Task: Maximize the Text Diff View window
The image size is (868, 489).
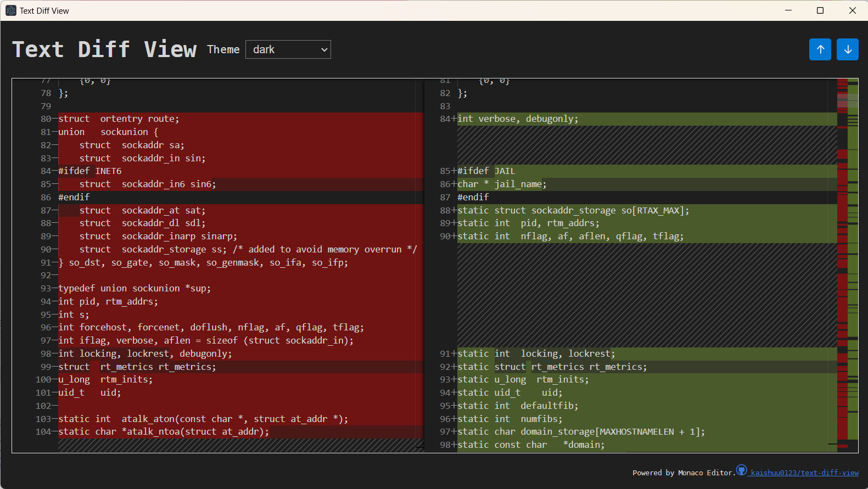Action: pos(820,10)
